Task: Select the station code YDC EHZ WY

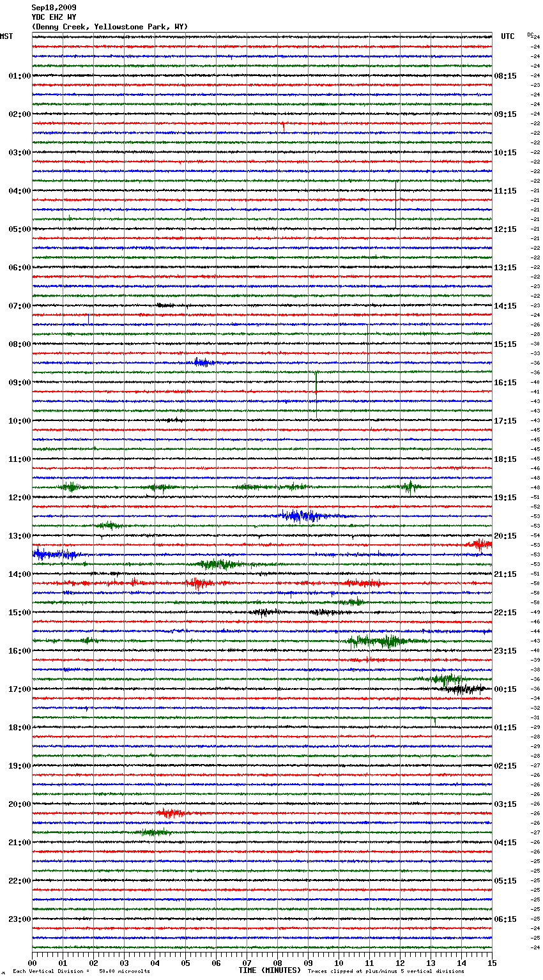Action: click(54, 17)
